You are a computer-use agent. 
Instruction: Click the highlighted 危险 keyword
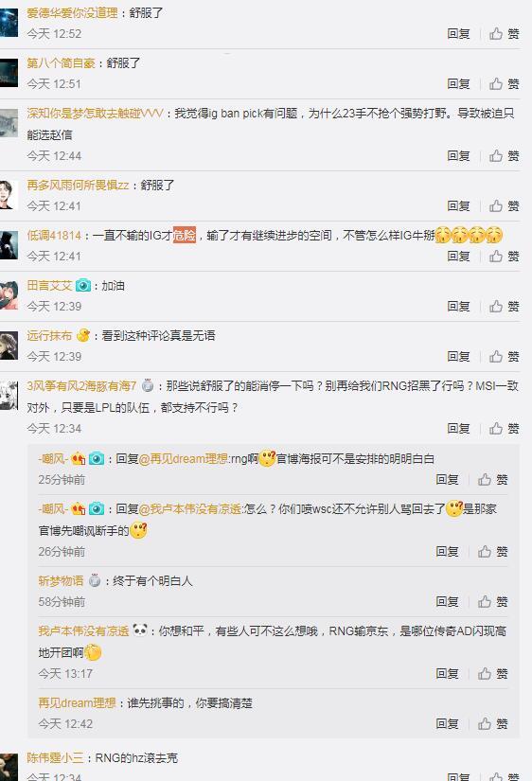coord(185,235)
